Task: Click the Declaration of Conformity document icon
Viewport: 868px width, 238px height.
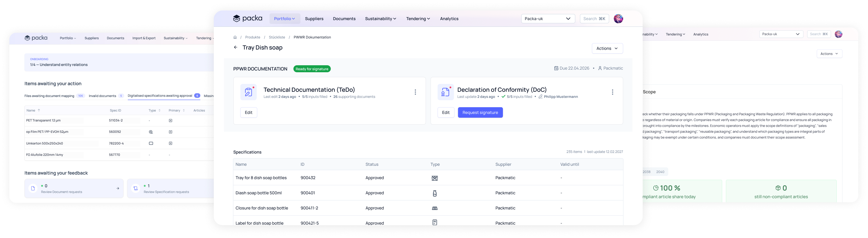Action: 446,92
